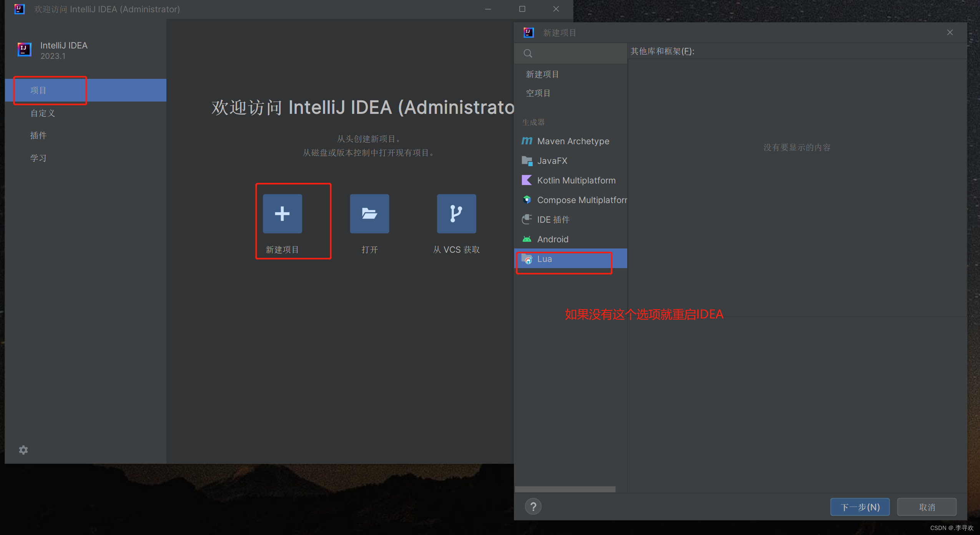Viewport: 980px width, 535px height.
Task: Select JavaFX generator
Action: (552, 161)
